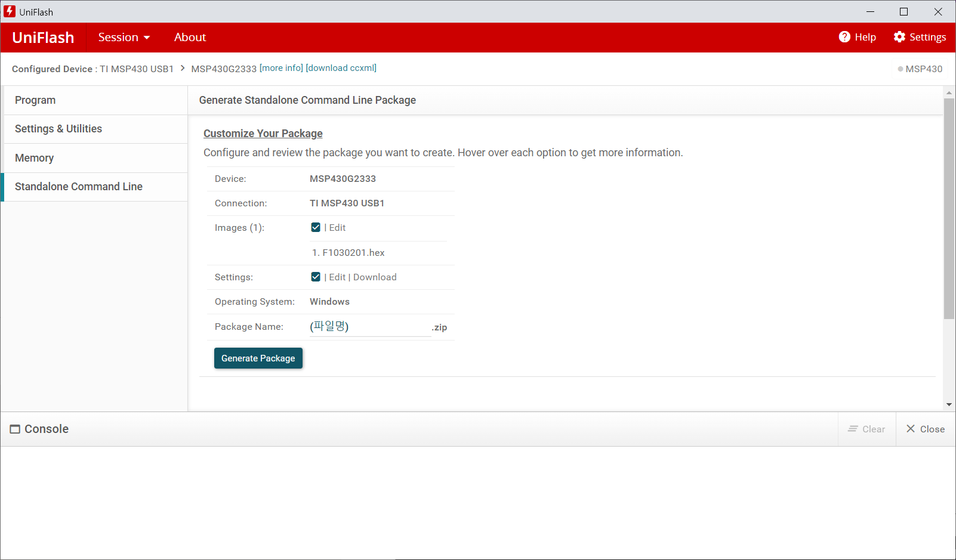This screenshot has width=956, height=560.
Task: Maximize the UniFlash window
Action: (x=903, y=11)
